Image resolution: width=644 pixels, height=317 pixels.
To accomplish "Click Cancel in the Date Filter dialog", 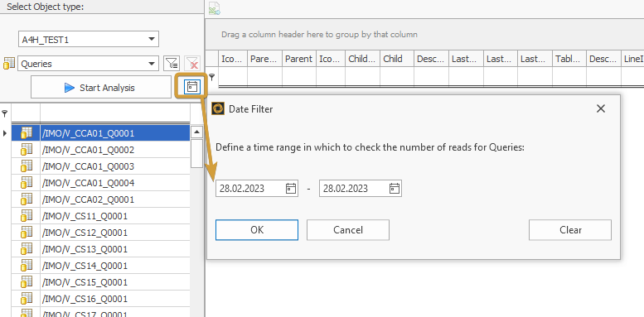I will point(348,229).
